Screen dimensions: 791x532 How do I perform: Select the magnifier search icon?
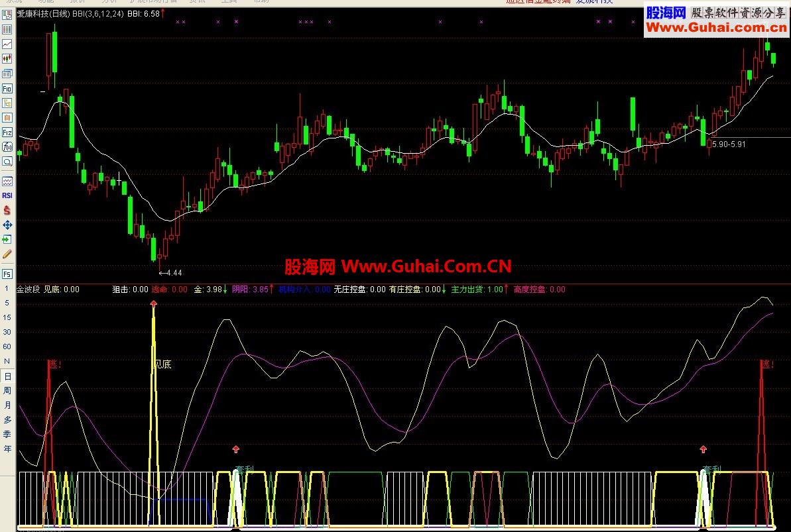(x=7, y=162)
